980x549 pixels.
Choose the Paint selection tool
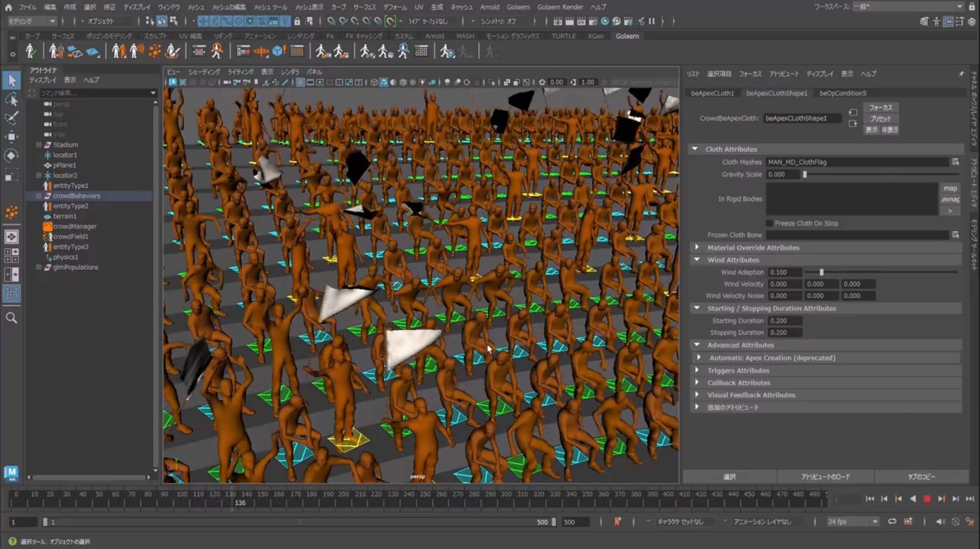point(12,118)
